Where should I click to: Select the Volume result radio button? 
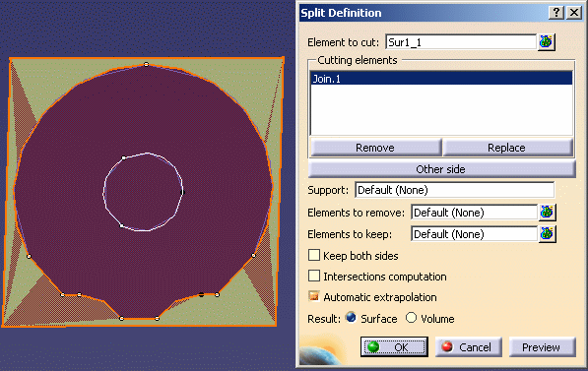(x=412, y=318)
